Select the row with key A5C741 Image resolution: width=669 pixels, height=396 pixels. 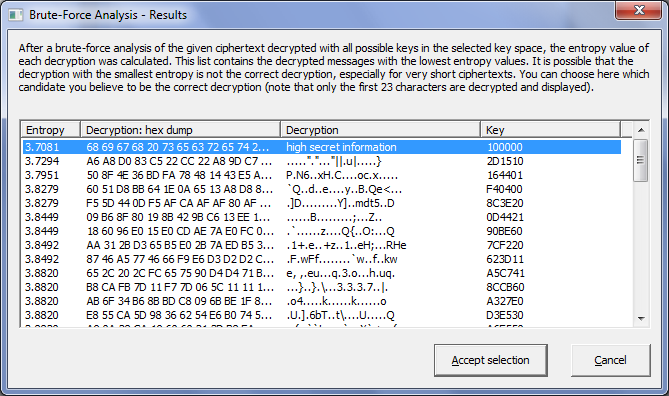(x=322, y=273)
